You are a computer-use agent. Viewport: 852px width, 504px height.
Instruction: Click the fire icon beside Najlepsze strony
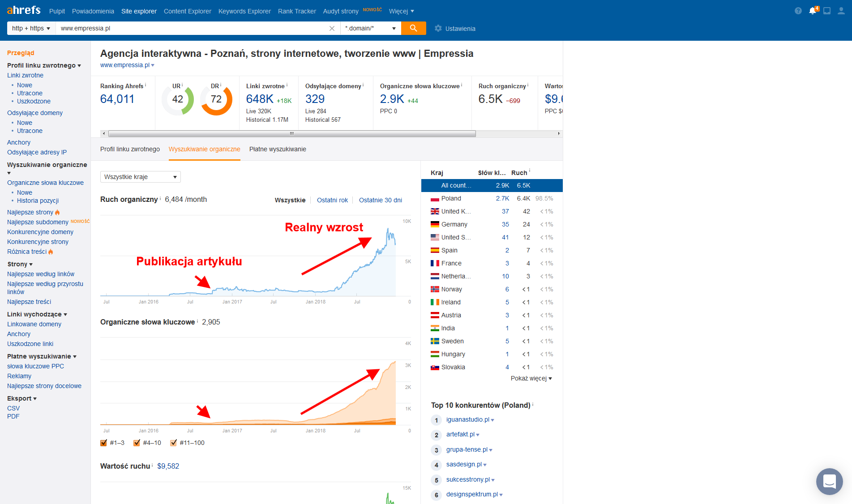coord(57,212)
